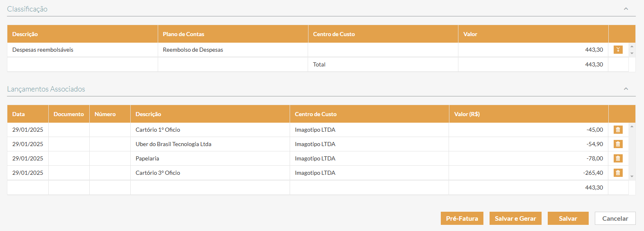Image resolution: width=644 pixels, height=231 pixels.
Task: Cancel with the Cancelar button
Action: tap(615, 218)
